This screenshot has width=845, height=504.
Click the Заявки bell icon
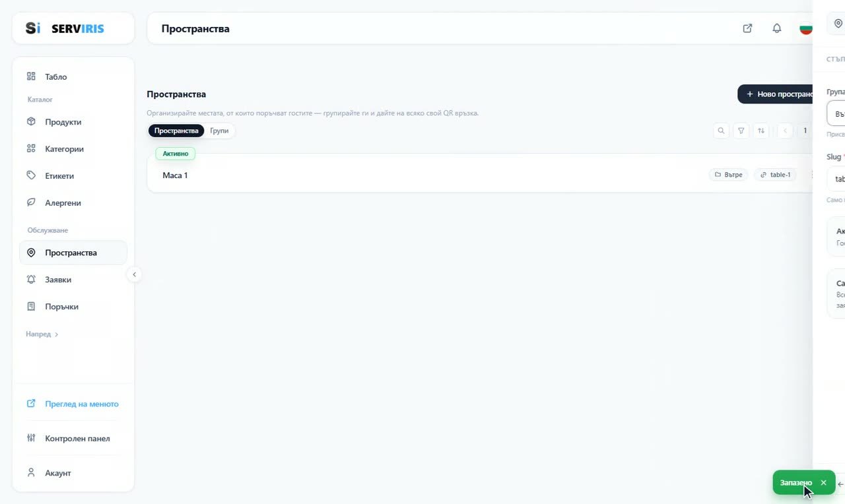tap(31, 280)
